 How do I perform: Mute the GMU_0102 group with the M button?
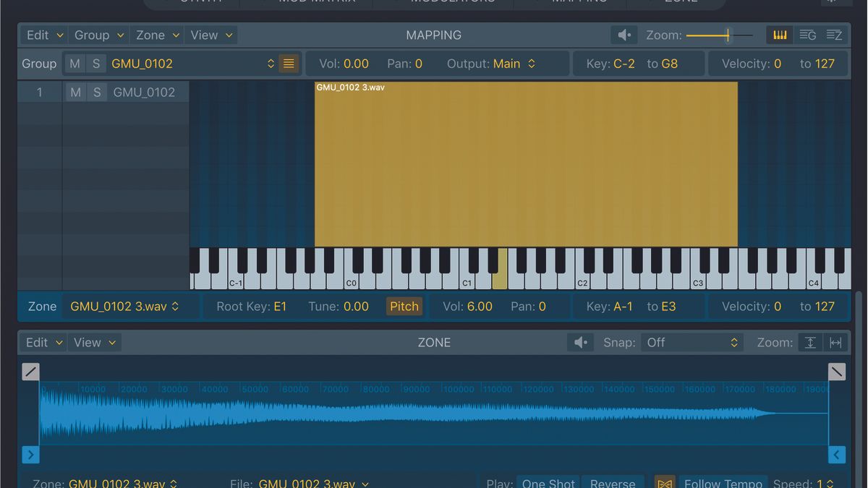75,64
